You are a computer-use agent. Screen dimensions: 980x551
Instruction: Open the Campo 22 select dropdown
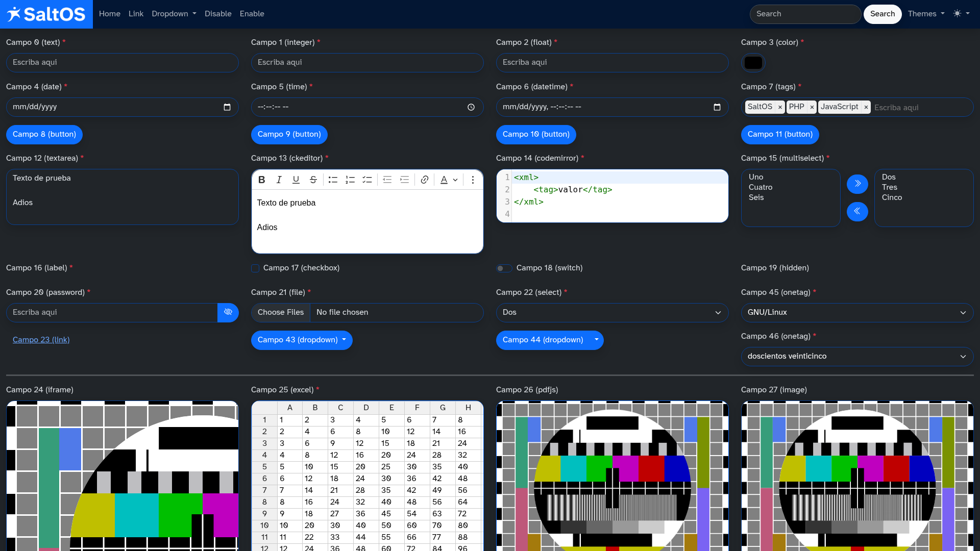pos(612,313)
